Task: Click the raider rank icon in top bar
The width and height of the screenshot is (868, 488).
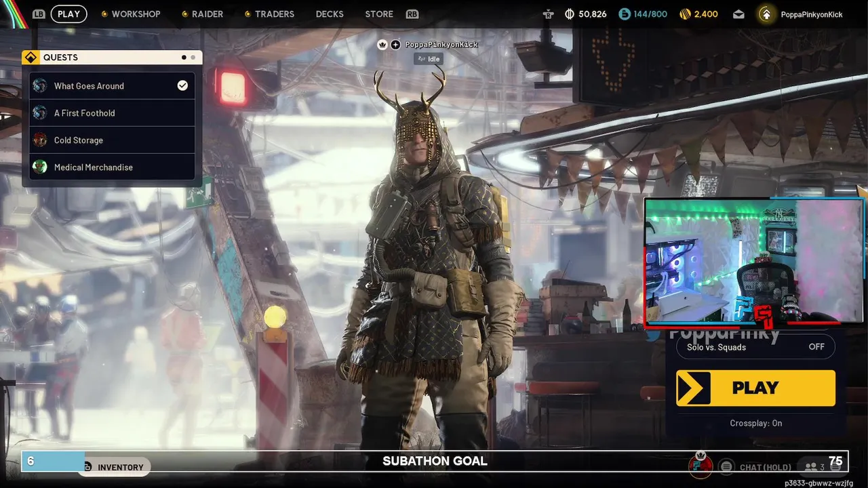Action: [x=549, y=14]
